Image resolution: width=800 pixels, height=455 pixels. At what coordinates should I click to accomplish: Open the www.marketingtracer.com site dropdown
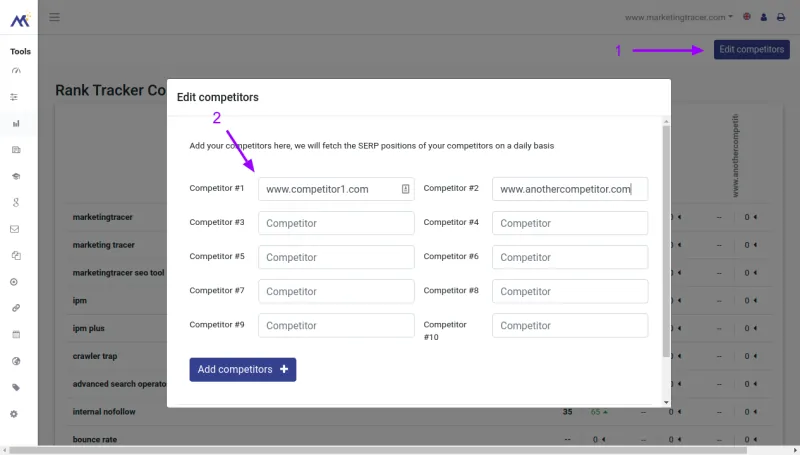[679, 17]
